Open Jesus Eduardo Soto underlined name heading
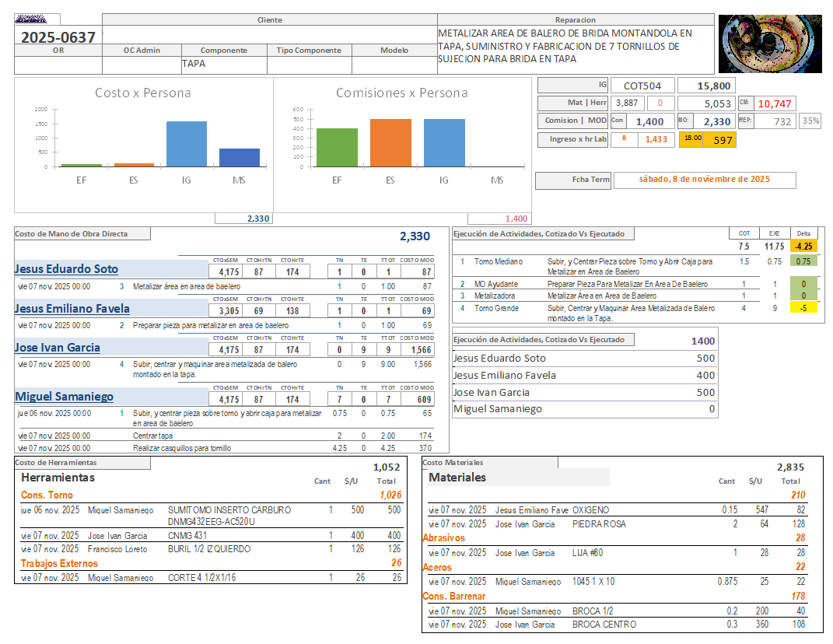 [x=67, y=269]
